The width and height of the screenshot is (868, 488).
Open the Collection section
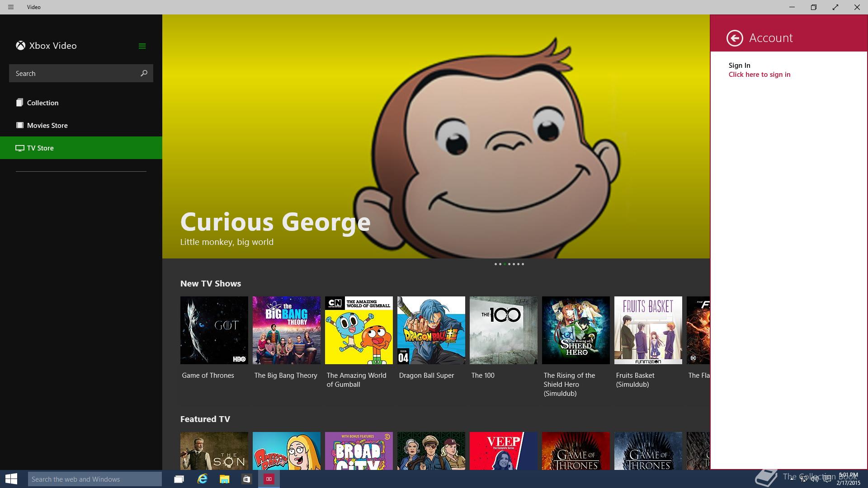[x=81, y=103]
